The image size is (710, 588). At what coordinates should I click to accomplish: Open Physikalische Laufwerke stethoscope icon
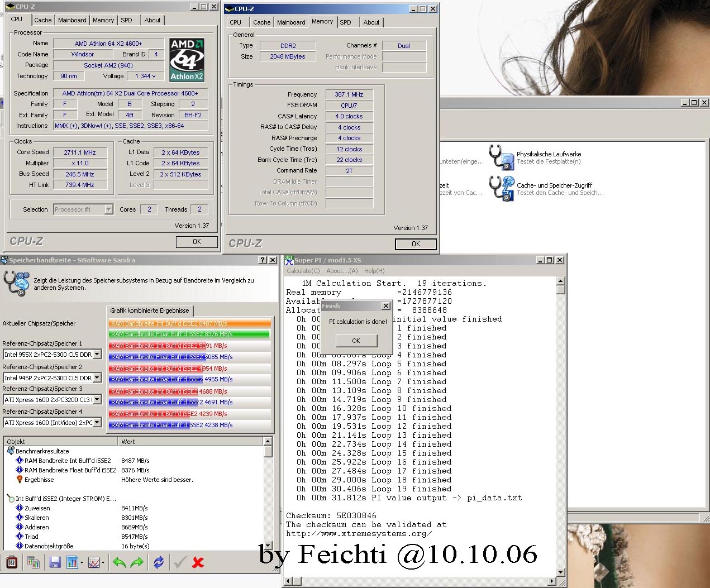pos(501,157)
